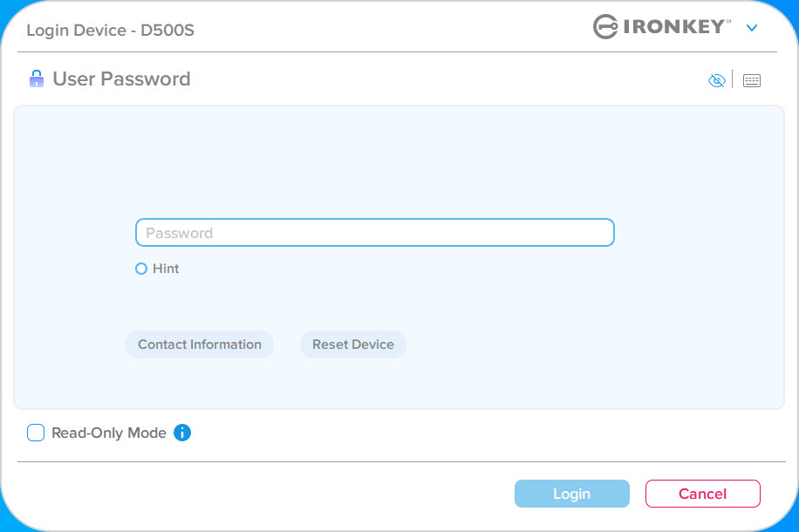Screen dimensions: 799x532
Task: Submit with the Login button
Action: tap(571, 494)
